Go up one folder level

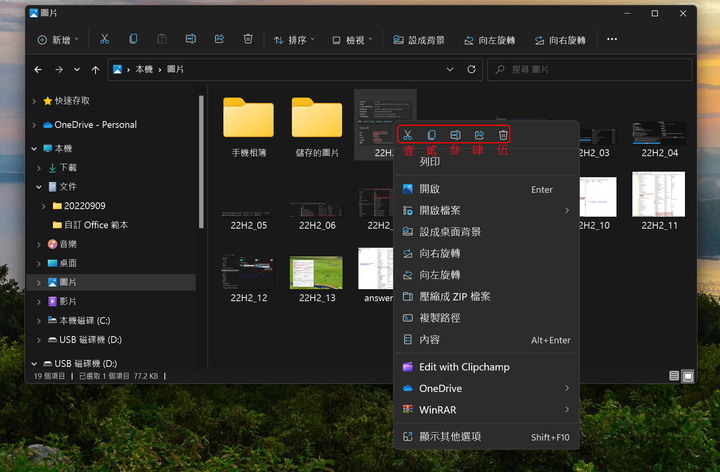coord(96,69)
